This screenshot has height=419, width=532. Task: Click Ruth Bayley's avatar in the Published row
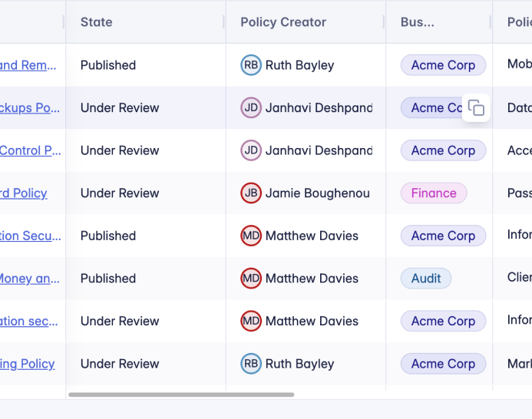tap(251, 65)
